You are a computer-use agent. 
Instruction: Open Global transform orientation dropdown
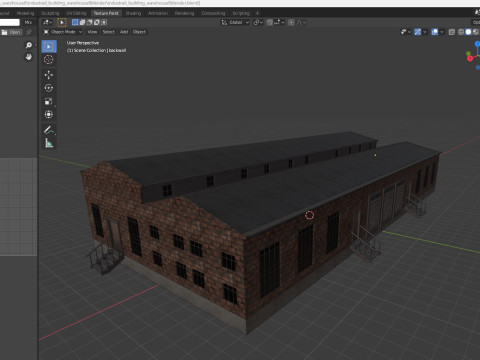[235, 22]
